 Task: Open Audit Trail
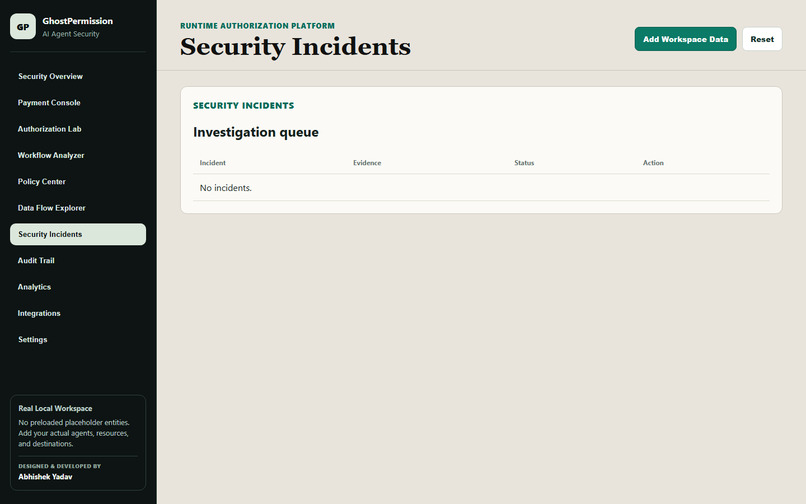(78, 260)
